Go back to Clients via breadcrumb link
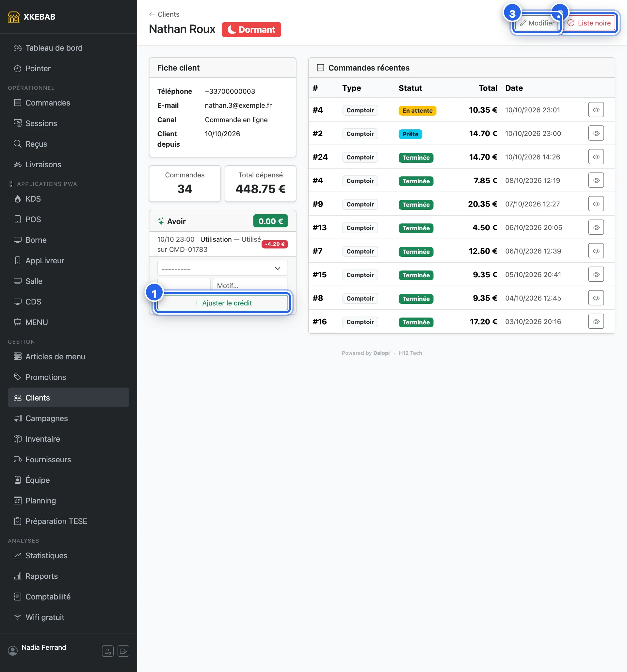Viewport: 627px width, 672px height. point(164,14)
